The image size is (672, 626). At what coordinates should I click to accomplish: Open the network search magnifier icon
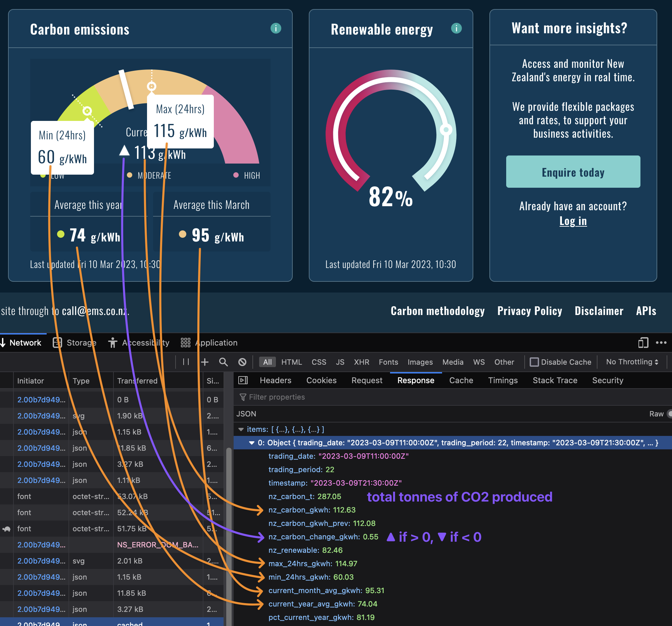pos(224,362)
